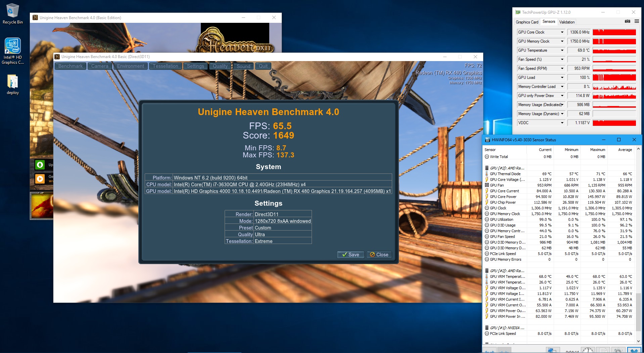
Task: Click Heaven Basic Edition launcher title icon
Action: (35, 18)
